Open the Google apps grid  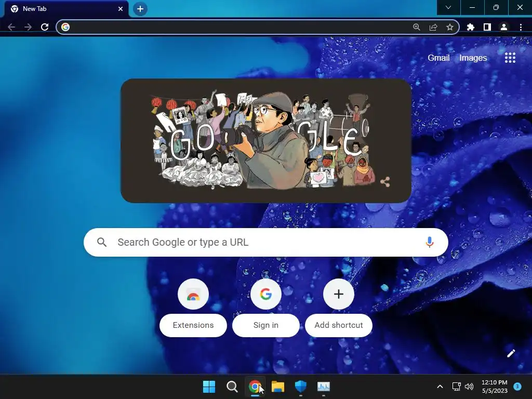pyautogui.click(x=510, y=58)
